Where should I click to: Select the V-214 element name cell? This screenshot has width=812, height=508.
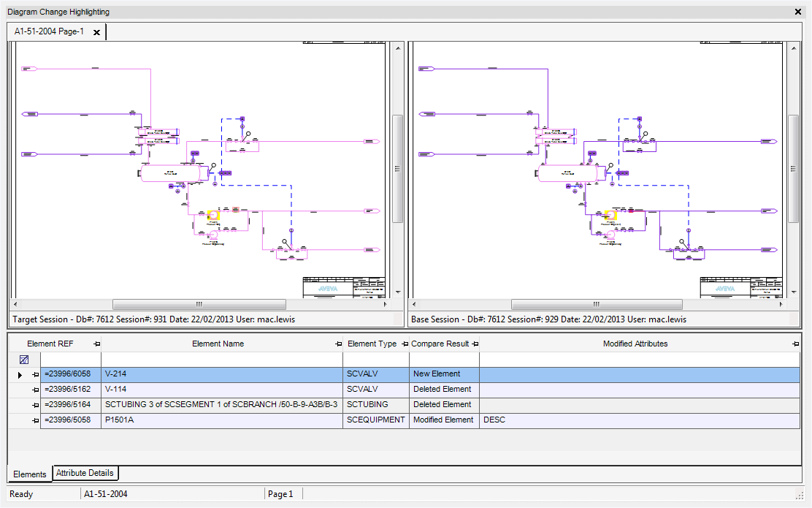pos(222,374)
